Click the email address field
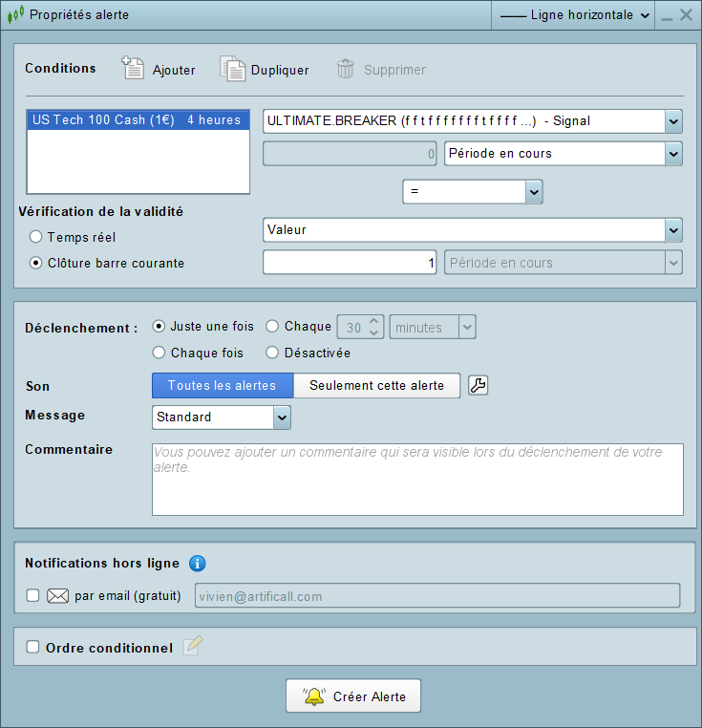 pyautogui.click(x=437, y=595)
